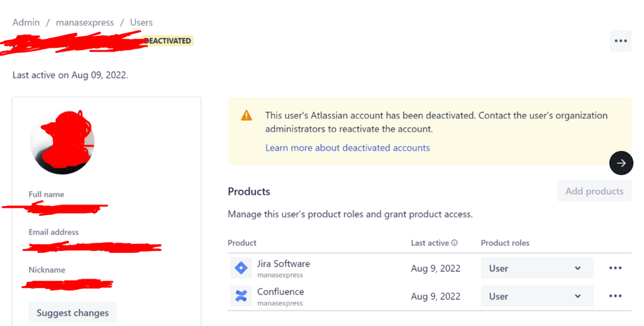The image size is (644, 326).
Task: Go to Admin in the breadcrumb
Action: [x=26, y=23]
